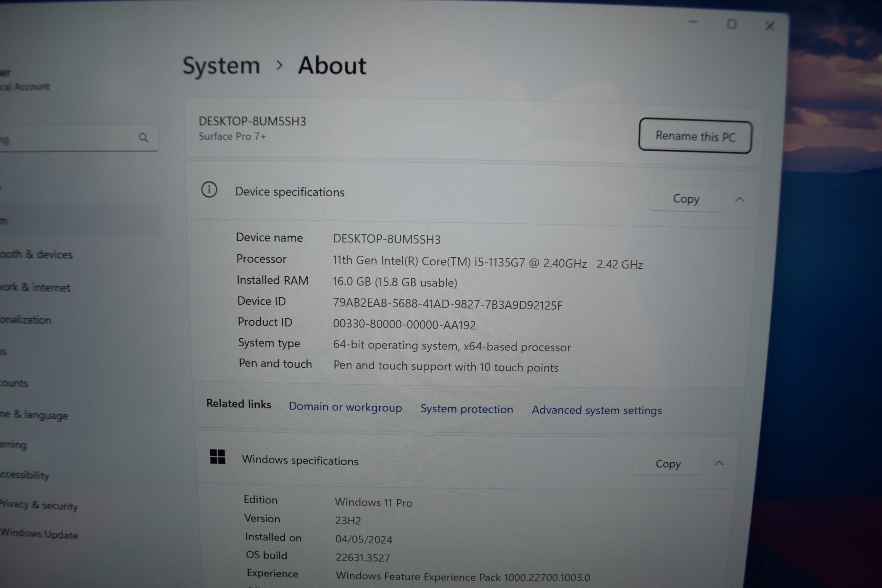Select the OS build value 22631.3527

pos(363,558)
